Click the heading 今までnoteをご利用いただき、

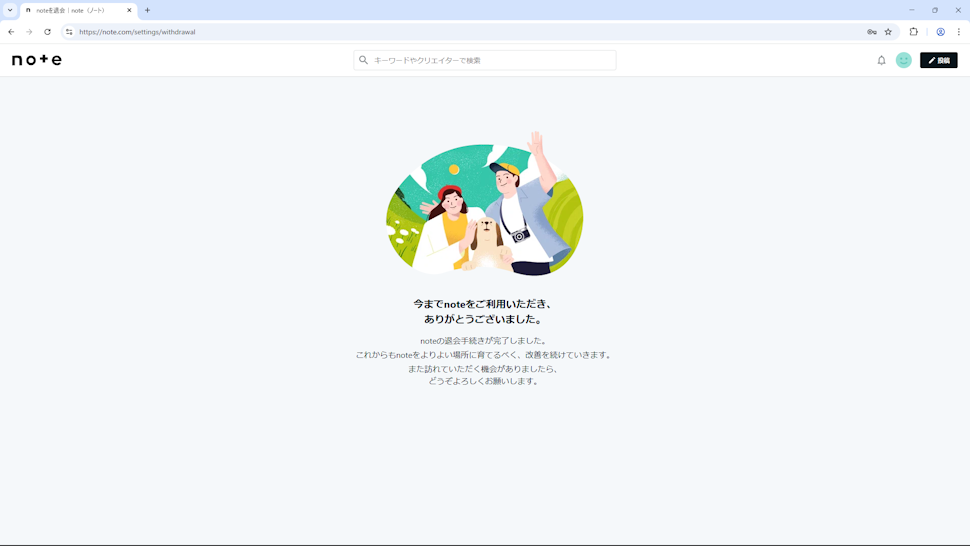[484, 304]
